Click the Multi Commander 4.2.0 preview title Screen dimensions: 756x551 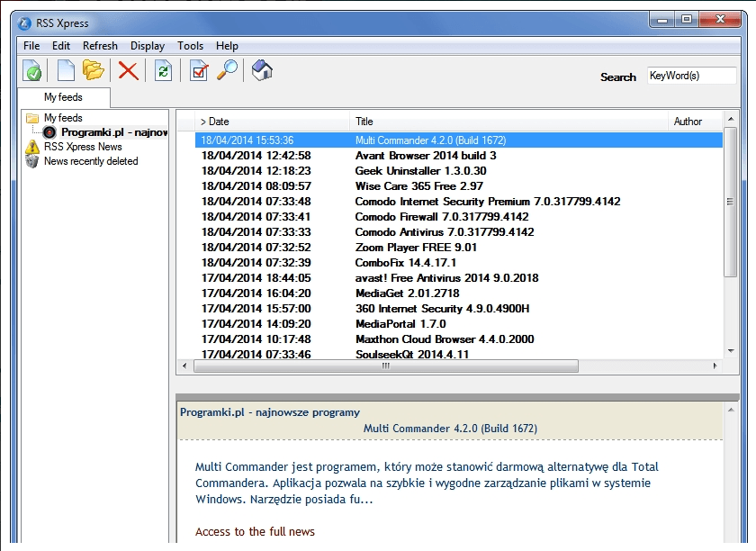[x=450, y=429]
